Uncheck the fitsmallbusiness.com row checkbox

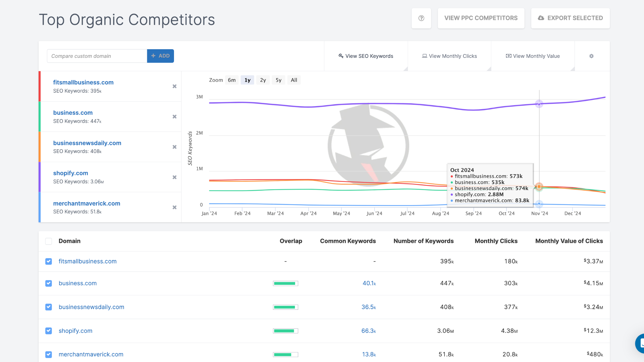(49, 261)
